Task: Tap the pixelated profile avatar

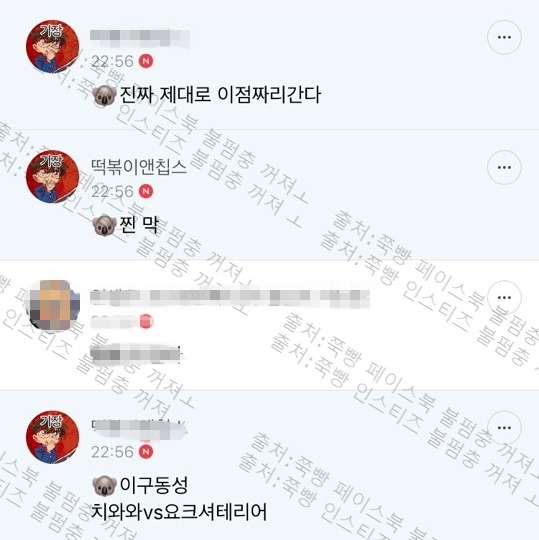Action: (x=53, y=306)
